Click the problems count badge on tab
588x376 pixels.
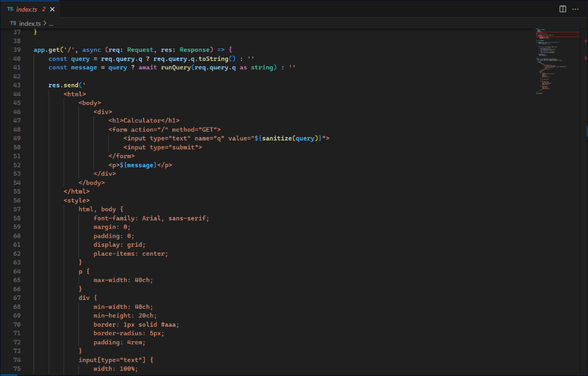tap(44, 10)
